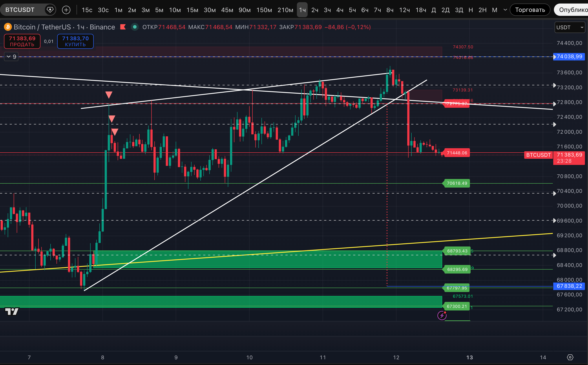Viewport: 588px width, 365px height.
Task: Expand the more-timeframes chevron after М
Action: [x=505, y=10]
